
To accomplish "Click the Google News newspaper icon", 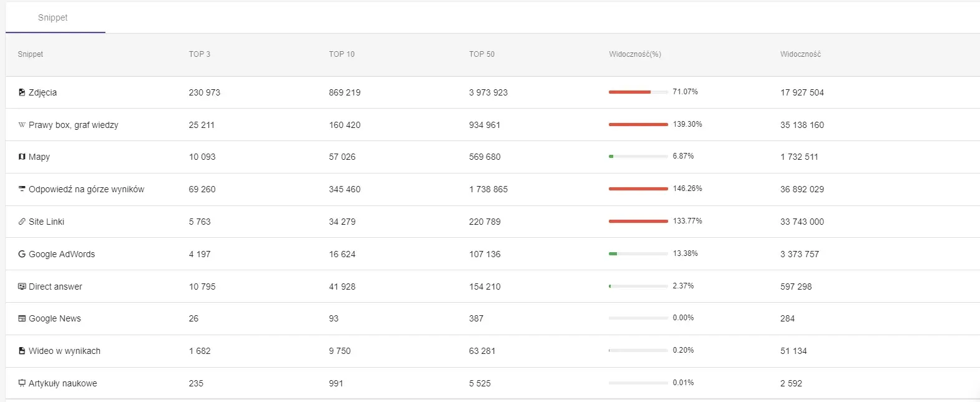I will (22, 318).
